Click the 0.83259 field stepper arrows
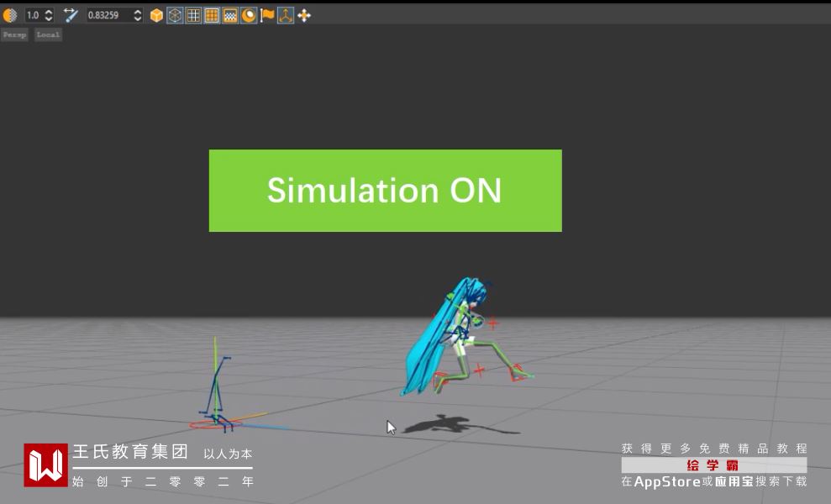 click(x=138, y=15)
